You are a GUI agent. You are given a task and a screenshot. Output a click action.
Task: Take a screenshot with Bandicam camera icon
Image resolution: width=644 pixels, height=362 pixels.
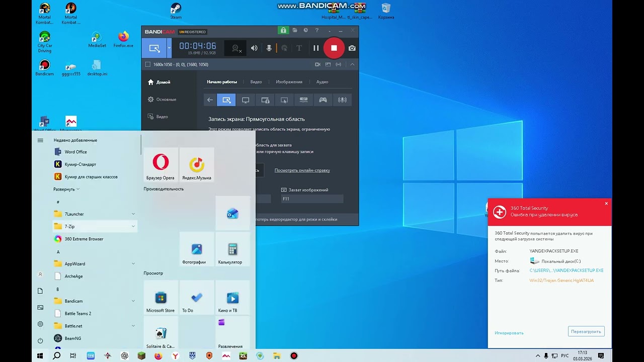[x=352, y=48]
